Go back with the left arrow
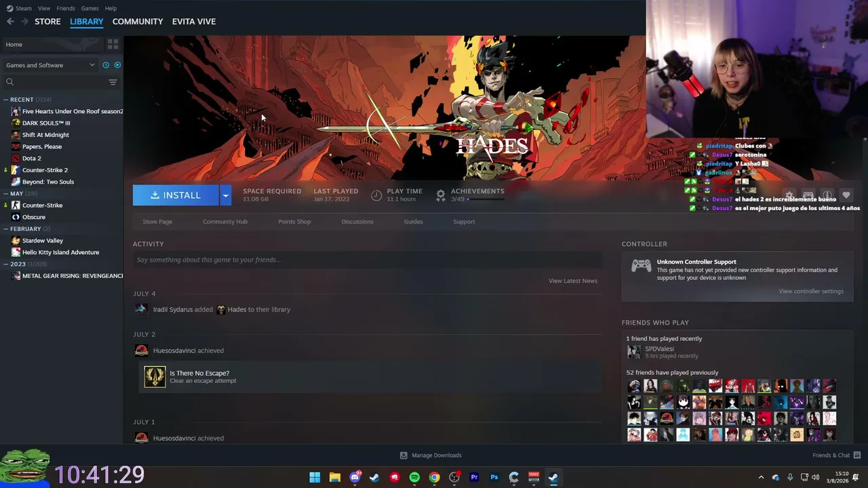Screen dimensions: 868x488 point(10,22)
